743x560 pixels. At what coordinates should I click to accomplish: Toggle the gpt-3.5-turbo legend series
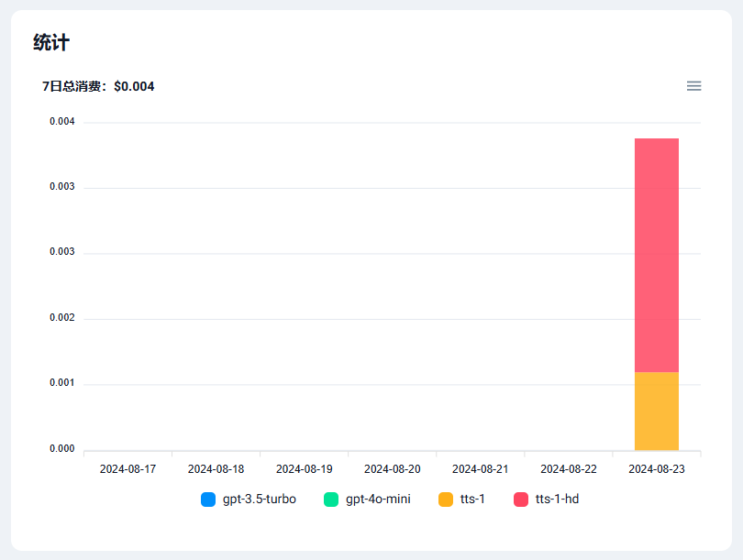tap(249, 500)
